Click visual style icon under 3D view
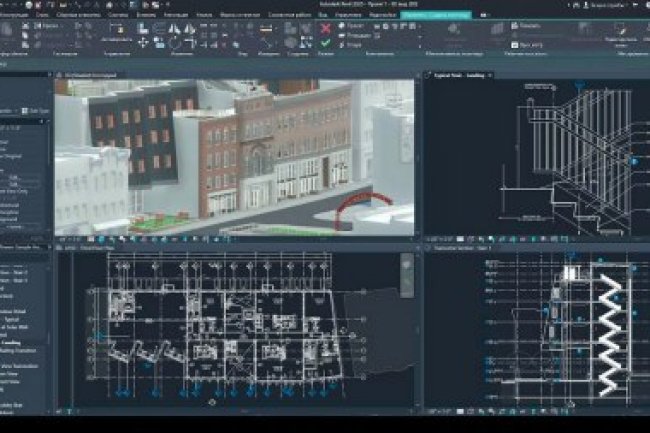This screenshot has width=650, height=433. [102, 241]
